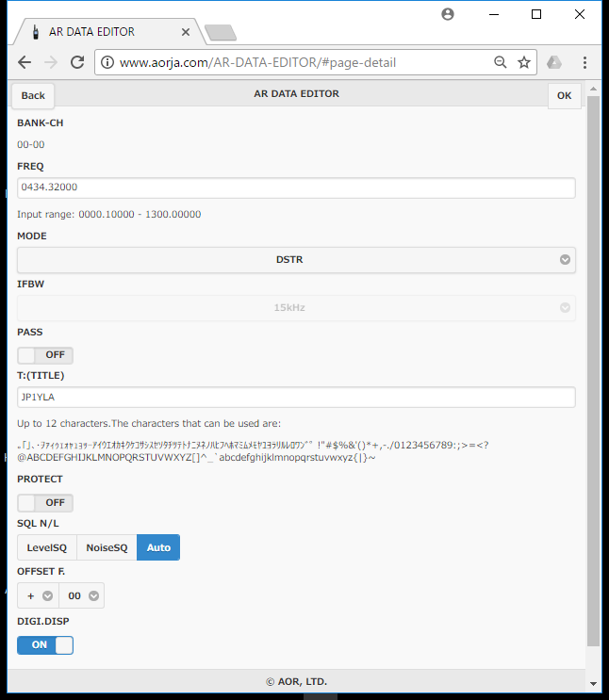Click the site information icon in address bar
The height and width of the screenshot is (700, 609).
[107, 63]
